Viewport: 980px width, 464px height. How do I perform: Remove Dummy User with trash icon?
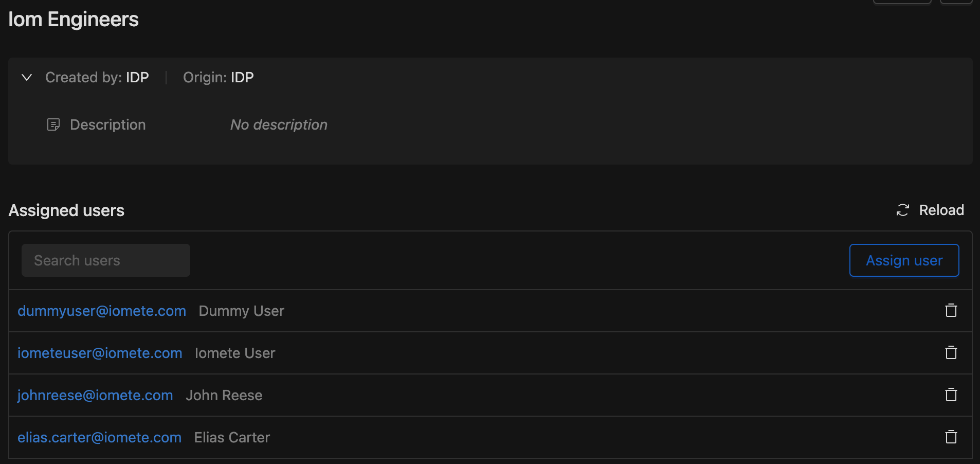[951, 310]
